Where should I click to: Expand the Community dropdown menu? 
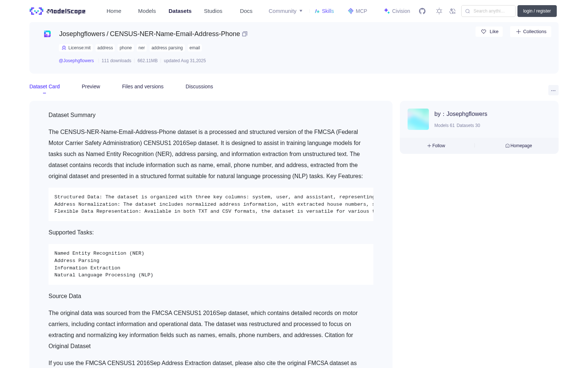(x=286, y=11)
